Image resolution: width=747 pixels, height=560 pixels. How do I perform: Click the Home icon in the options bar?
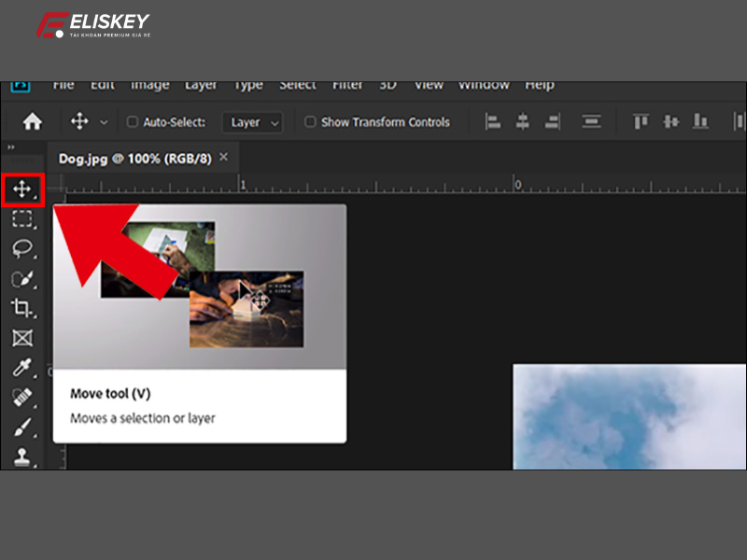[34, 121]
